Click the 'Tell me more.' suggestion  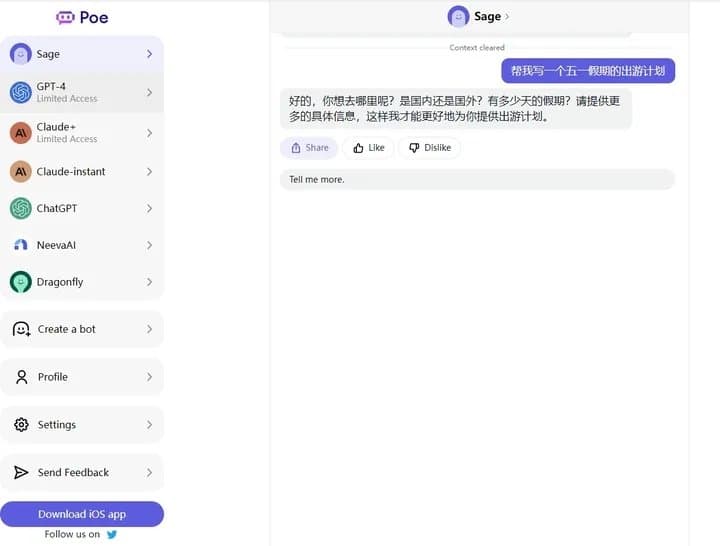click(x=477, y=180)
